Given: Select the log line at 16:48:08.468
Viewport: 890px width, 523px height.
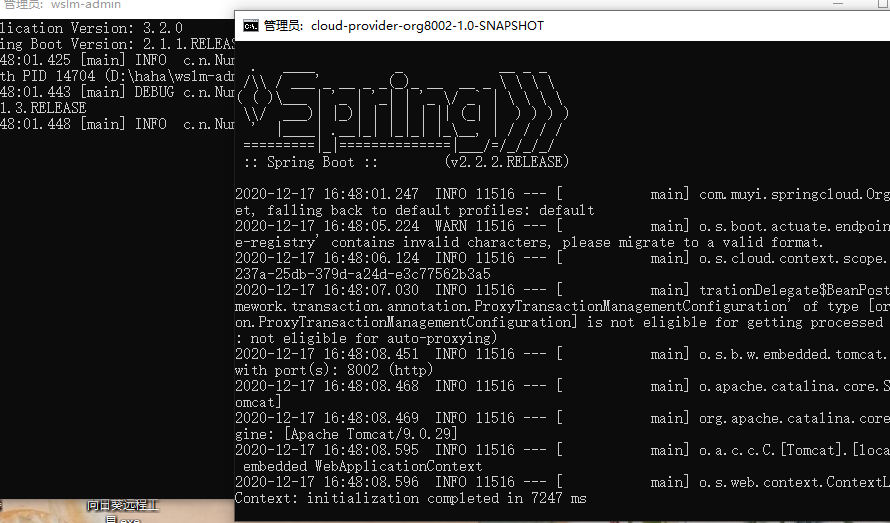Looking at the screenshot, I should pos(562,386).
